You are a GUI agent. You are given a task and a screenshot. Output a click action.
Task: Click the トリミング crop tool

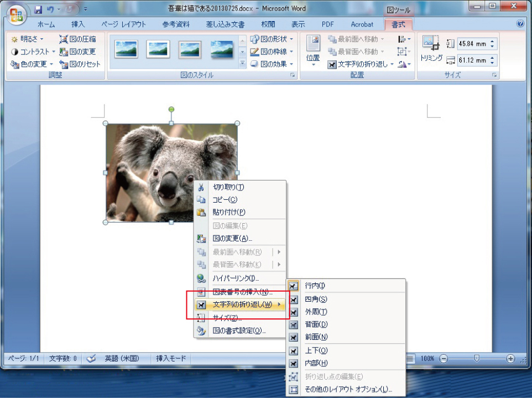pos(431,48)
